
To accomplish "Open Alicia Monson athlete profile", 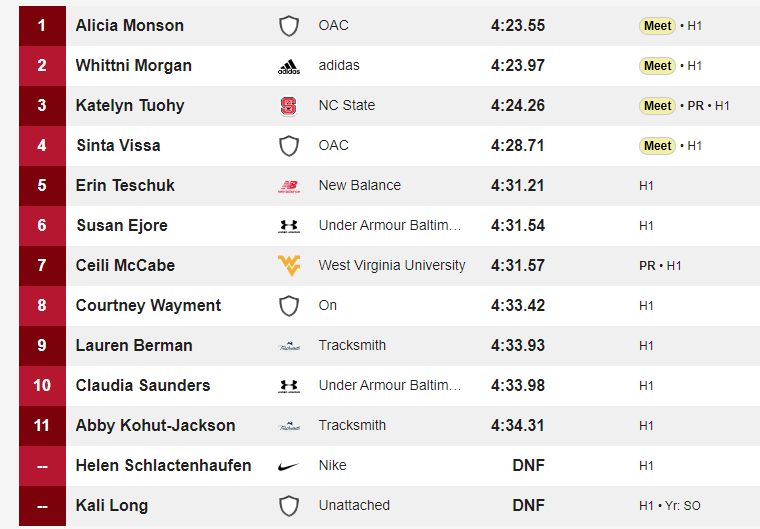I will (129, 25).
